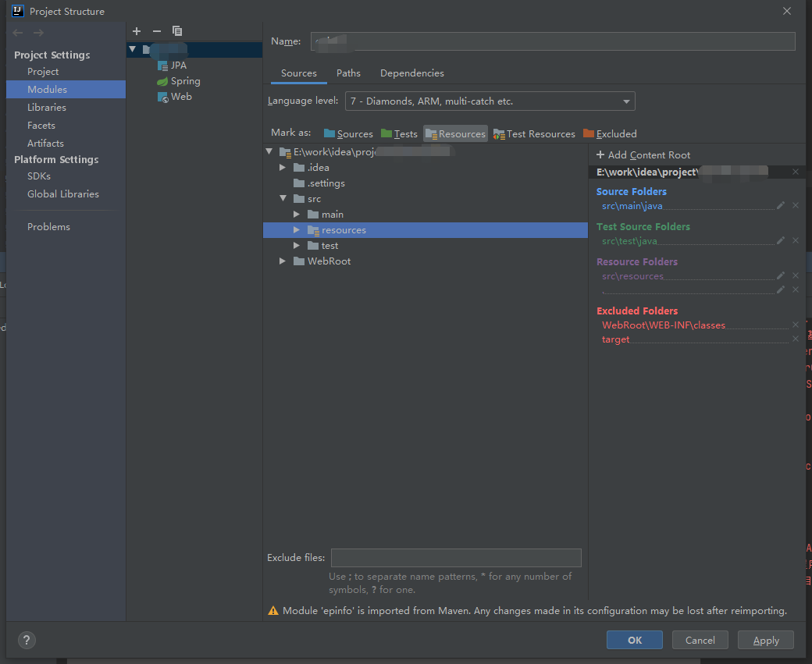Select target excluded folder entry
Image resolution: width=812 pixels, height=664 pixels.
[x=615, y=339]
